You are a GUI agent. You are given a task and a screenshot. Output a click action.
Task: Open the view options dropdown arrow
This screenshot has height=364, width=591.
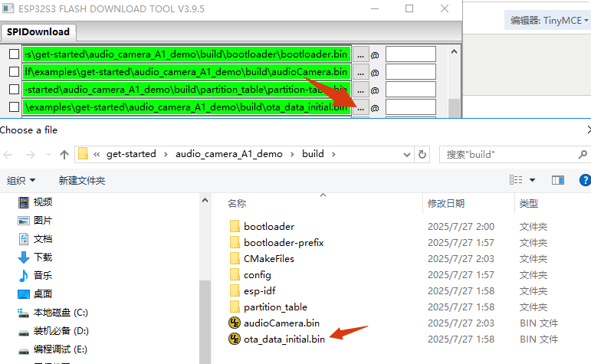click(x=532, y=180)
